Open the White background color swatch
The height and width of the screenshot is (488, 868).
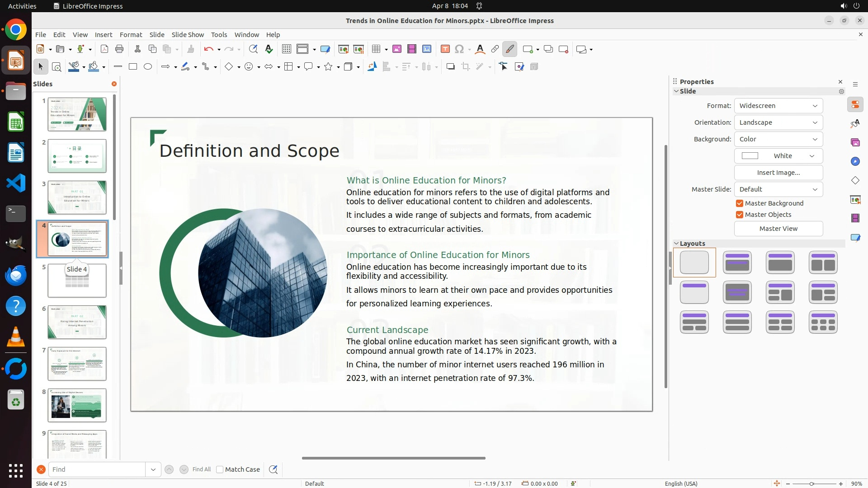(778, 156)
